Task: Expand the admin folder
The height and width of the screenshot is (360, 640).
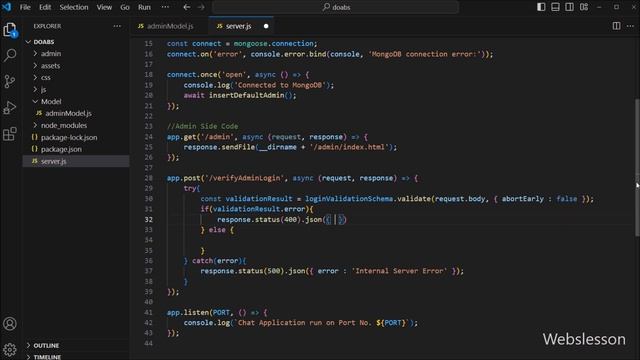Action: click(x=76, y=53)
